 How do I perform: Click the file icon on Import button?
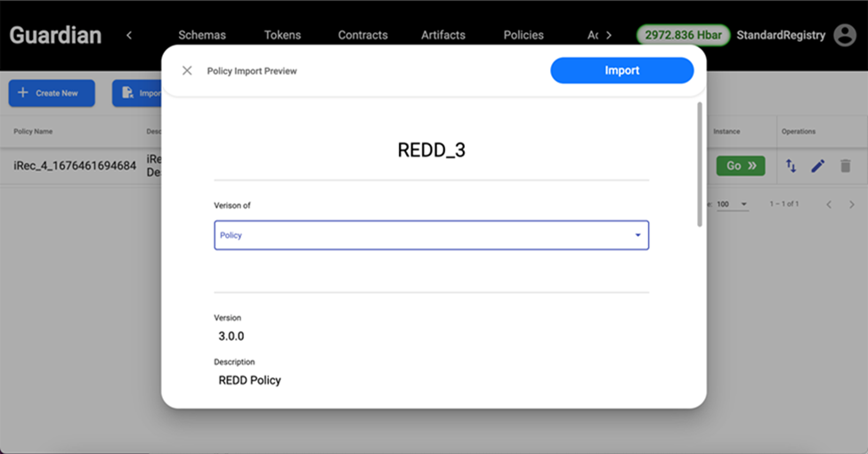(x=128, y=93)
